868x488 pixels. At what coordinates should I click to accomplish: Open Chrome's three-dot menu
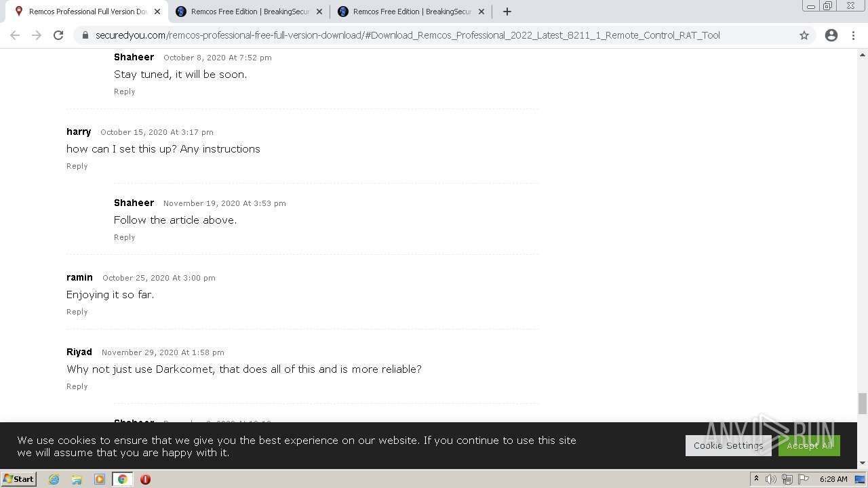(853, 35)
